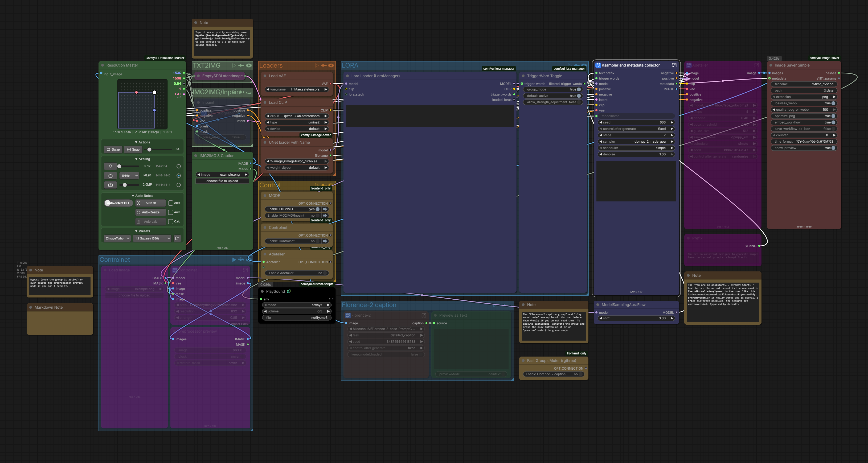The image size is (868, 463).
Task: Click the green icon beside PlaySound title
Action: (x=289, y=292)
